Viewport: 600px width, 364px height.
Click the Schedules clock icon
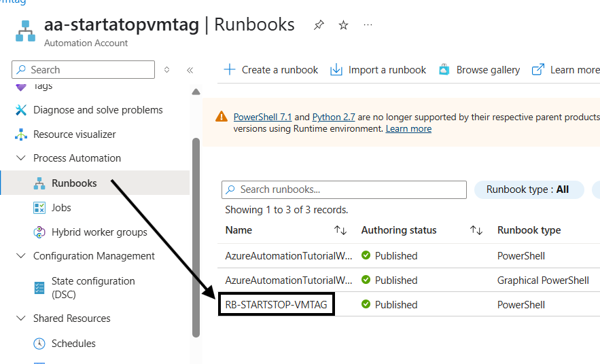click(39, 344)
